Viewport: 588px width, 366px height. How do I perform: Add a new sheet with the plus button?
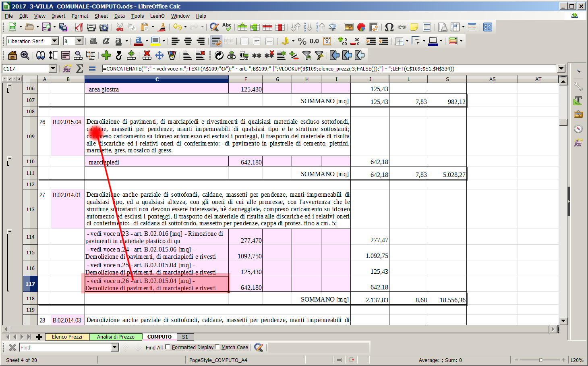[x=39, y=337]
